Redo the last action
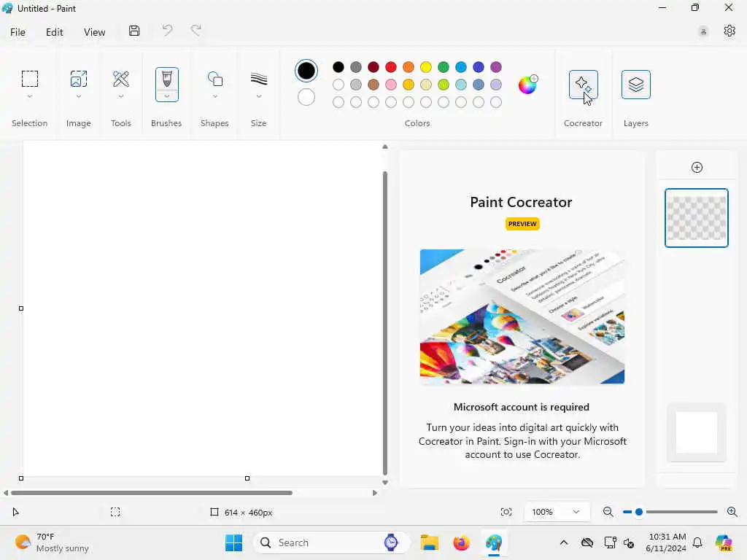 coord(196,31)
